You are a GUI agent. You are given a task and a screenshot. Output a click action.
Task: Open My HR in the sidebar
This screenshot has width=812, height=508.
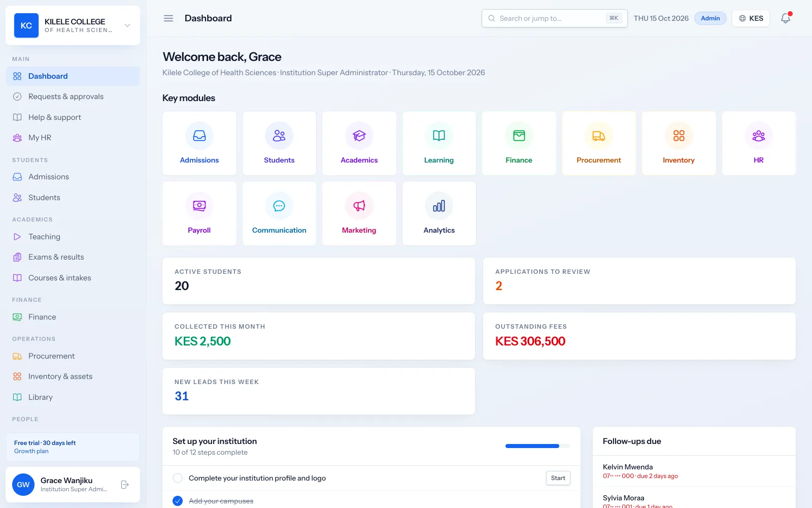[73, 138]
